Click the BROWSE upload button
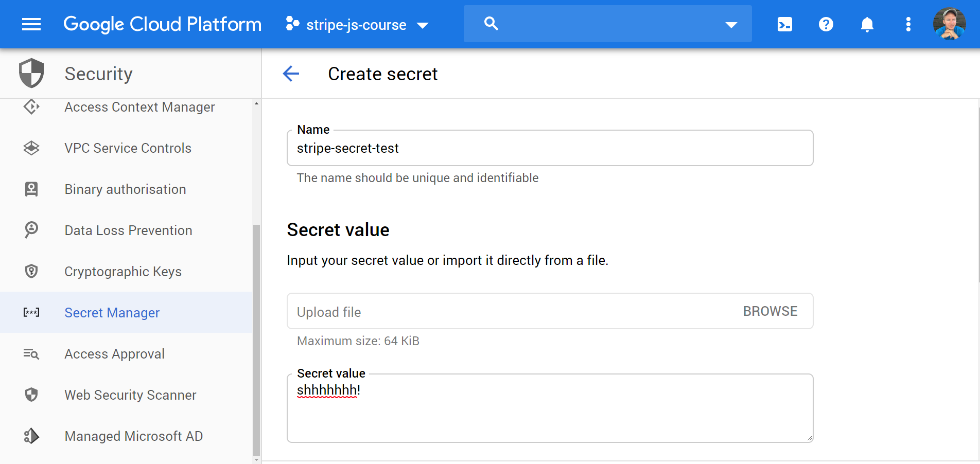This screenshot has width=980, height=464. [x=771, y=311]
